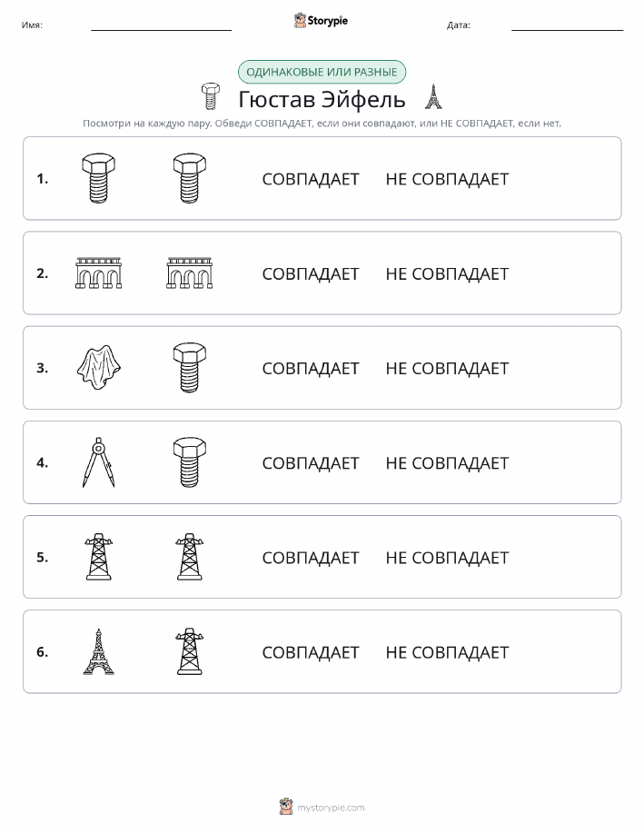Click the Имя name line field
Image resolution: width=644 pixels, height=833 pixels.
click(x=162, y=25)
